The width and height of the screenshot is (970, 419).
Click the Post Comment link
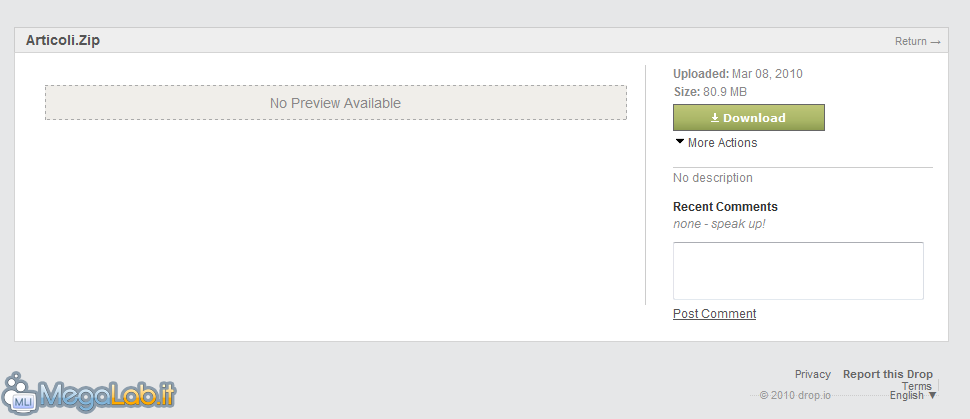pos(715,314)
